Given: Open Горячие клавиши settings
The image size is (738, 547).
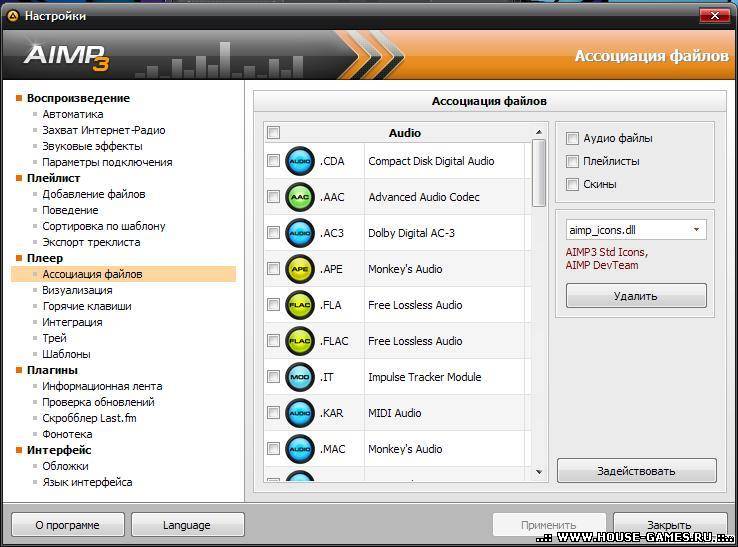Looking at the screenshot, I should [87, 306].
